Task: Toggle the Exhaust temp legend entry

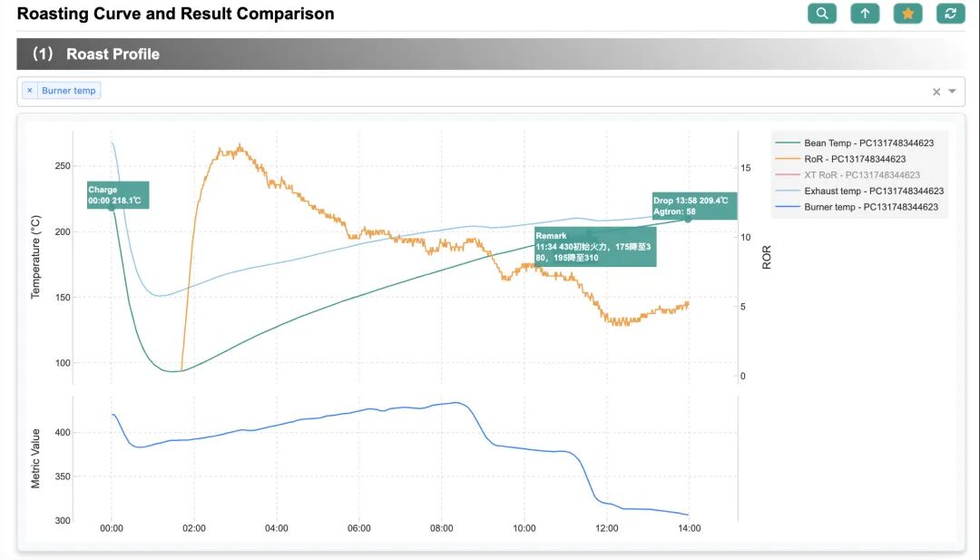Action: pyautogui.click(x=859, y=192)
